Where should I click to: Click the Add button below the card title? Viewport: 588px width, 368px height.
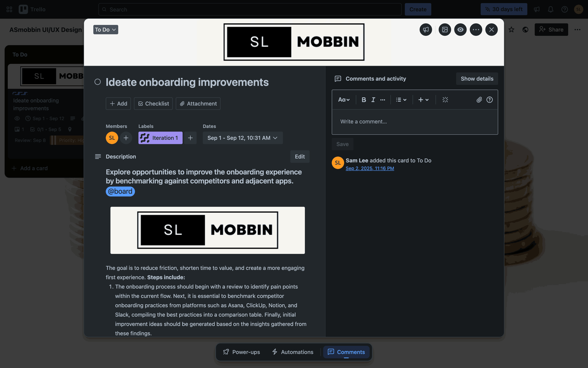point(118,104)
